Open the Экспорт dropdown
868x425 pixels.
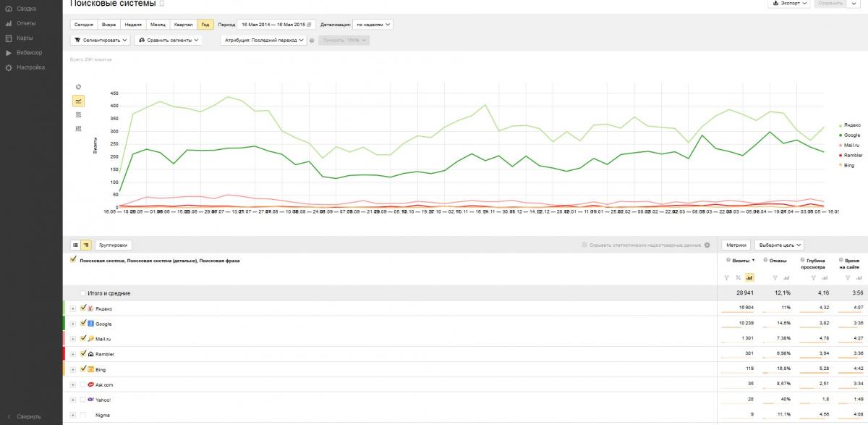788,3
